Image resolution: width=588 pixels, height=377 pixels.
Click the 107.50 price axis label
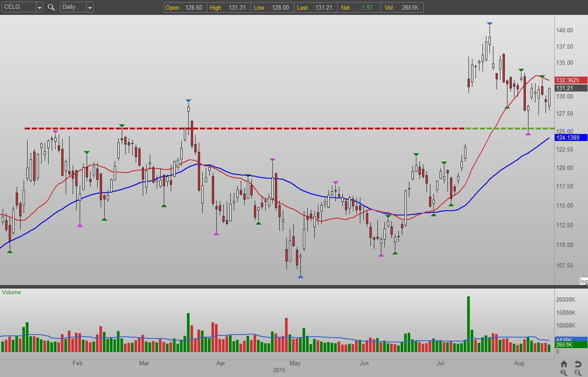point(565,265)
